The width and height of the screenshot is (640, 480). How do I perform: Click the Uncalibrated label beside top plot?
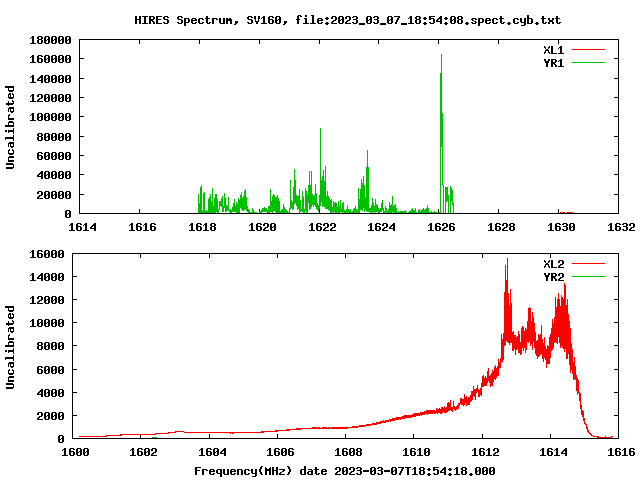[10, 127]
